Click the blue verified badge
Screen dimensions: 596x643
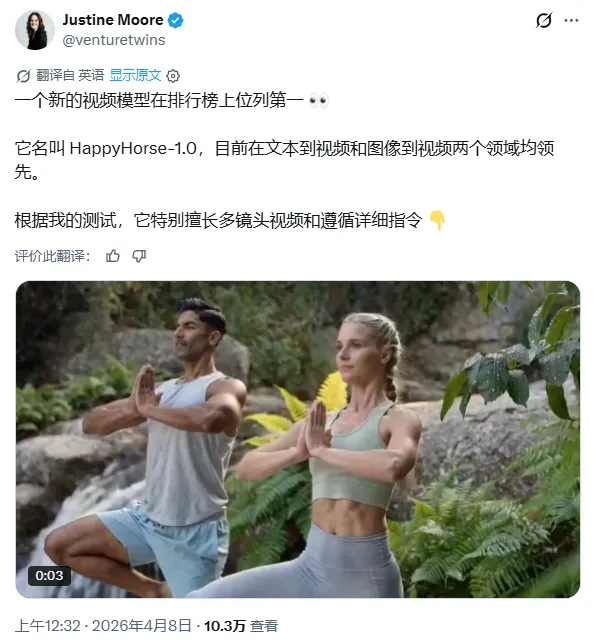click(176, 20)
